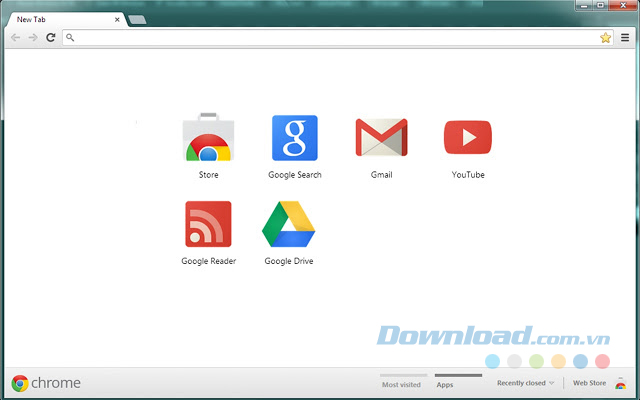Close the New Tab tab
This screenshot has width=640, height=400.
click(x=117, y=20)
